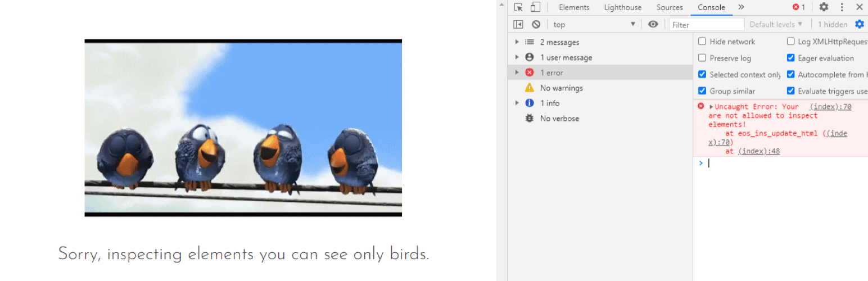The width and height of the screenshot is (868, 281).
Task: Click the yellow warning triangle icon
Action: (529, 88)
